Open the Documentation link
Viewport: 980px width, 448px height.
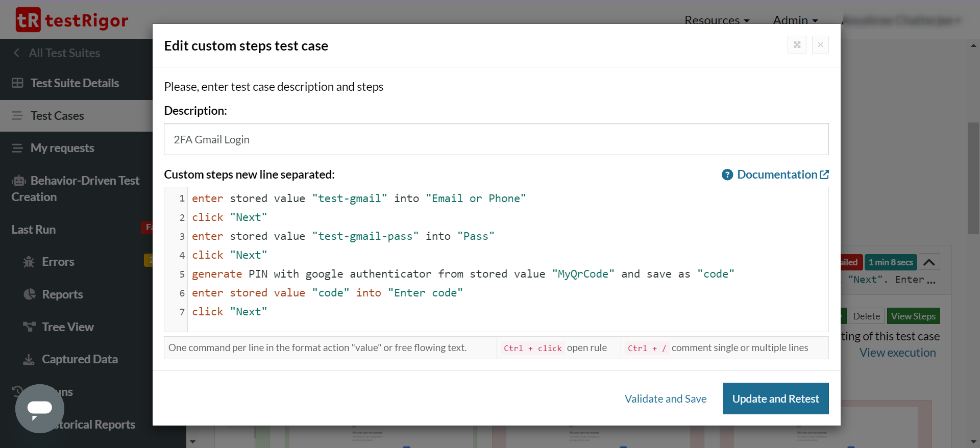[777, 175]
